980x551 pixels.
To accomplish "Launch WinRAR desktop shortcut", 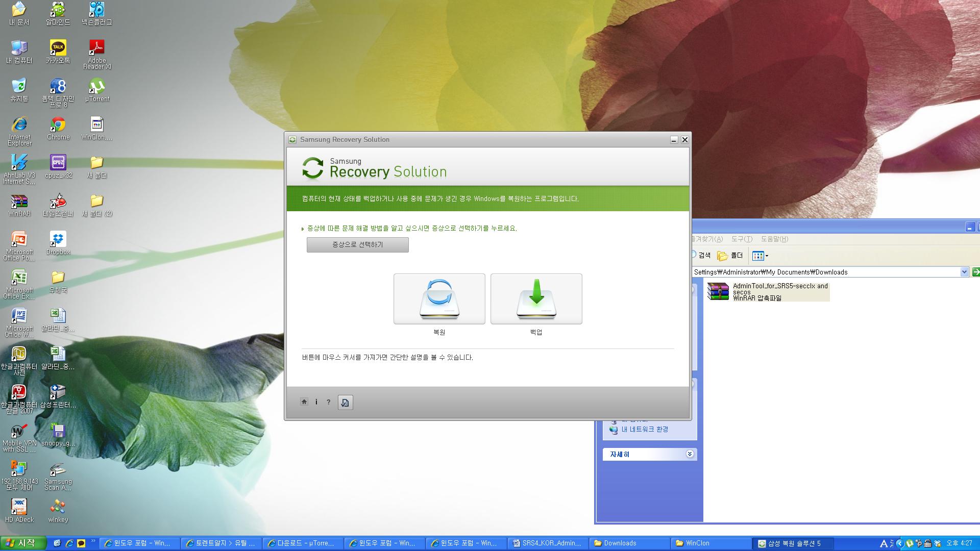I will point(19,205).
